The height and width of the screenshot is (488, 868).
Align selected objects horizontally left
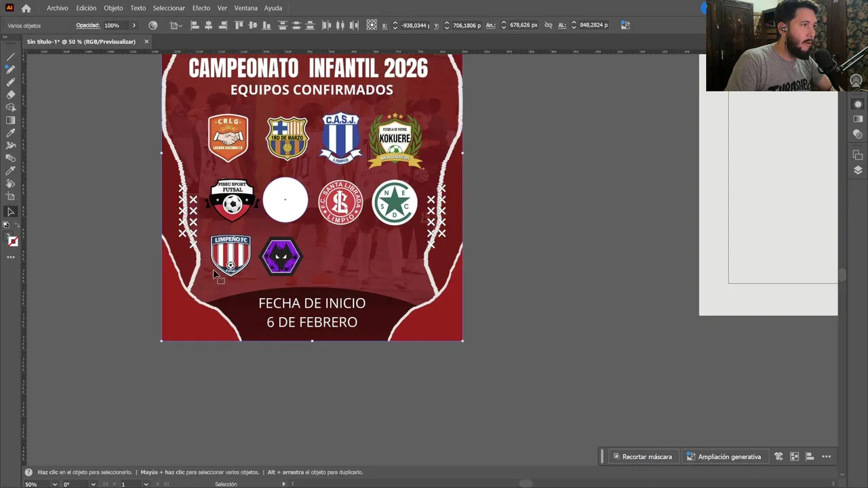pos(195,25)
